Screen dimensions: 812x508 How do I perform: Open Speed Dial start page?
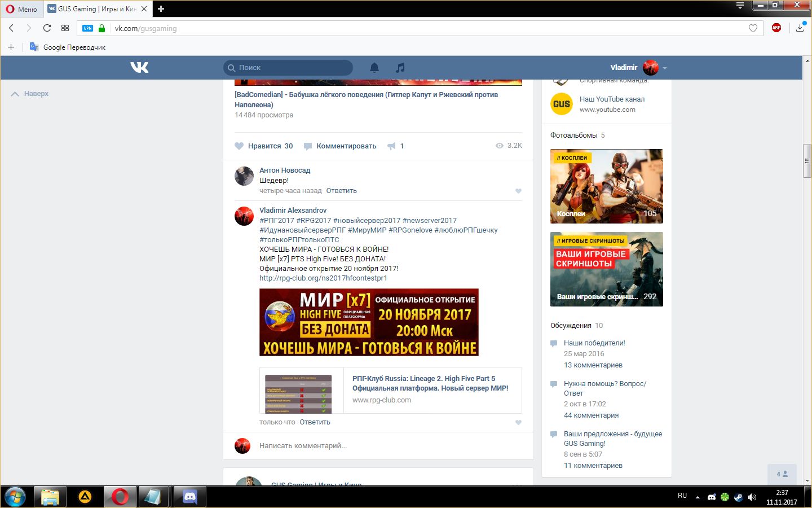click(65, 28)
